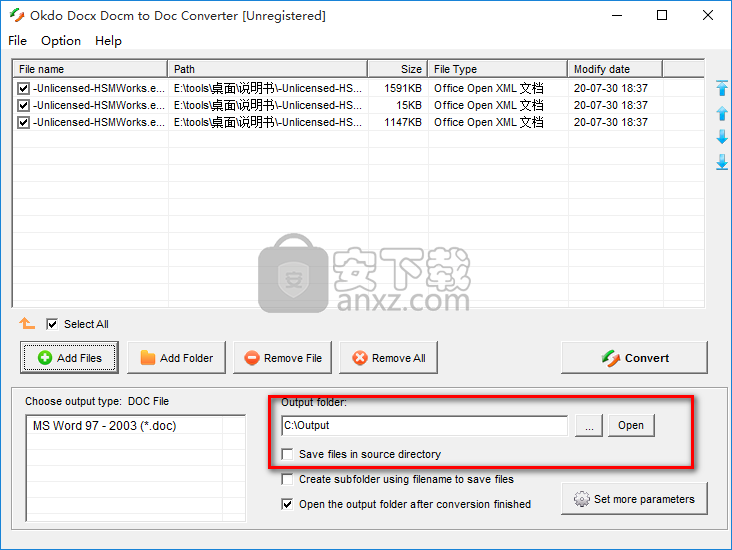Toggle the Select All checkbox
The width and height of the screenshot is (732, 550).
coord(52,324)
